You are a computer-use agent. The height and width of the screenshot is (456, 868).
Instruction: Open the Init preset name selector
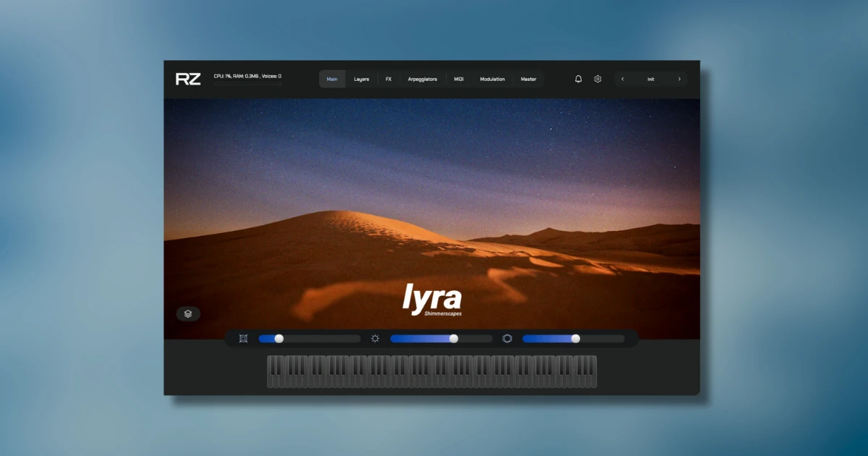click(x=650, y=79)
